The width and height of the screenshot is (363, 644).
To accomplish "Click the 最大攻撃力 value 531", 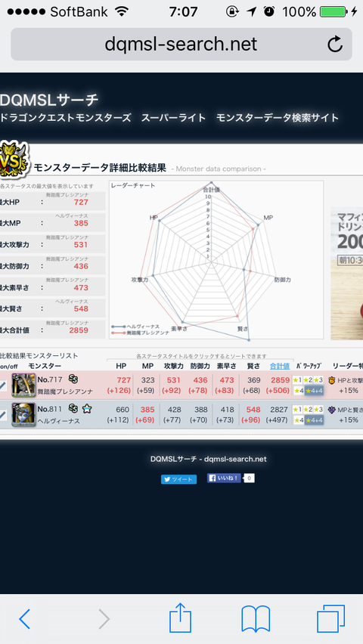I will [x=81, y=245].
